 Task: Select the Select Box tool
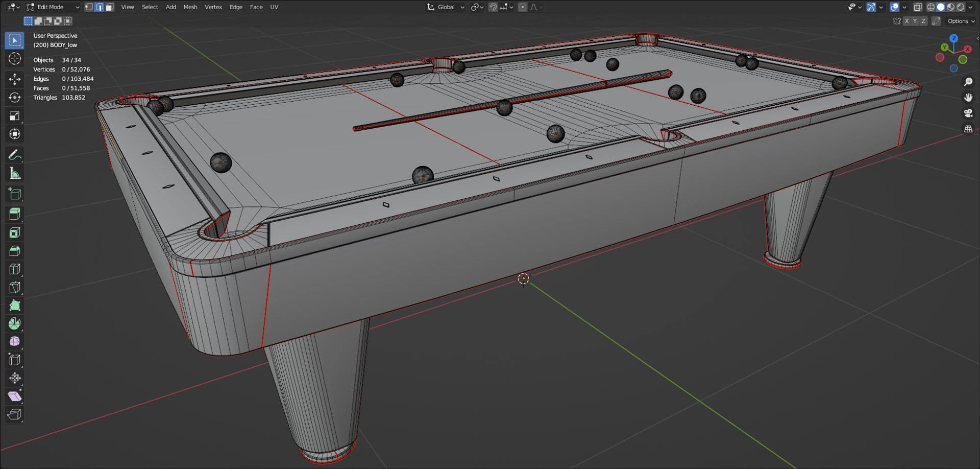[x=14, y=40]
